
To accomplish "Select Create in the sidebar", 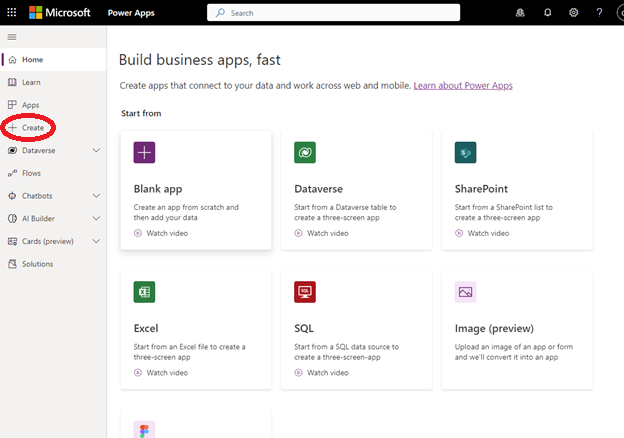I will 53,128.
